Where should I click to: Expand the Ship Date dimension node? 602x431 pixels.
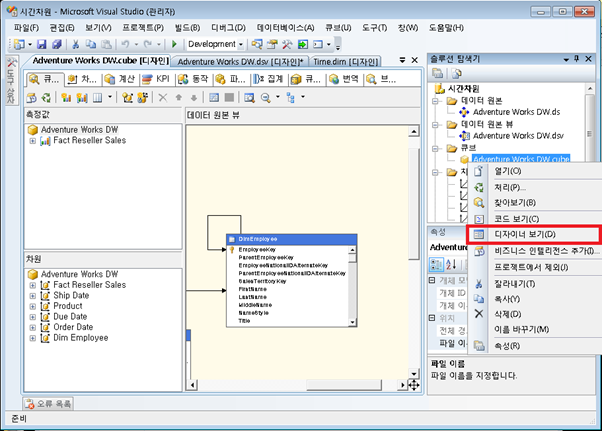click(x=33, y=296)
